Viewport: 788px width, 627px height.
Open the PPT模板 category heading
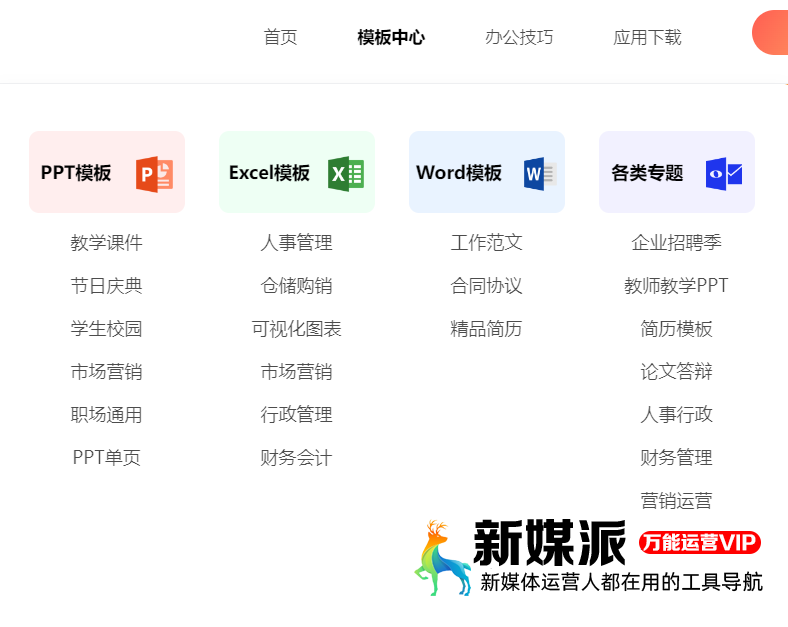pos(76,173)
